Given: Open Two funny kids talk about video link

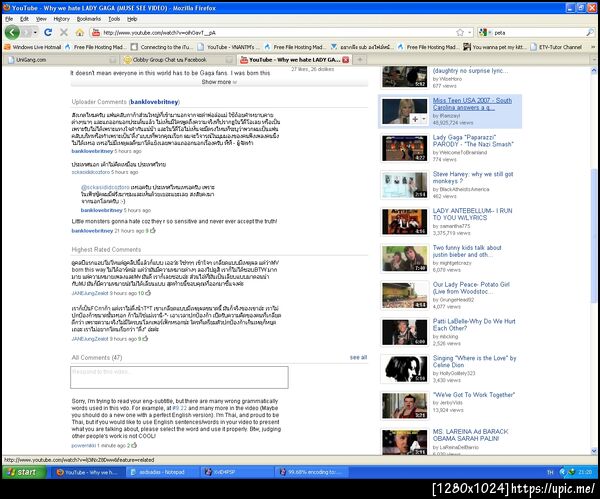Looking at the screenshot, I should (467, 251).
